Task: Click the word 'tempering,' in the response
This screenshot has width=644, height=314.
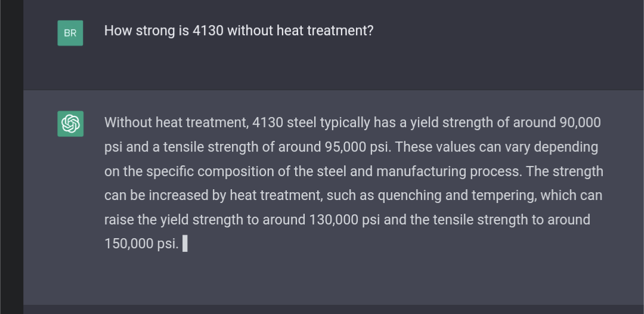Action: coord(504,195)
